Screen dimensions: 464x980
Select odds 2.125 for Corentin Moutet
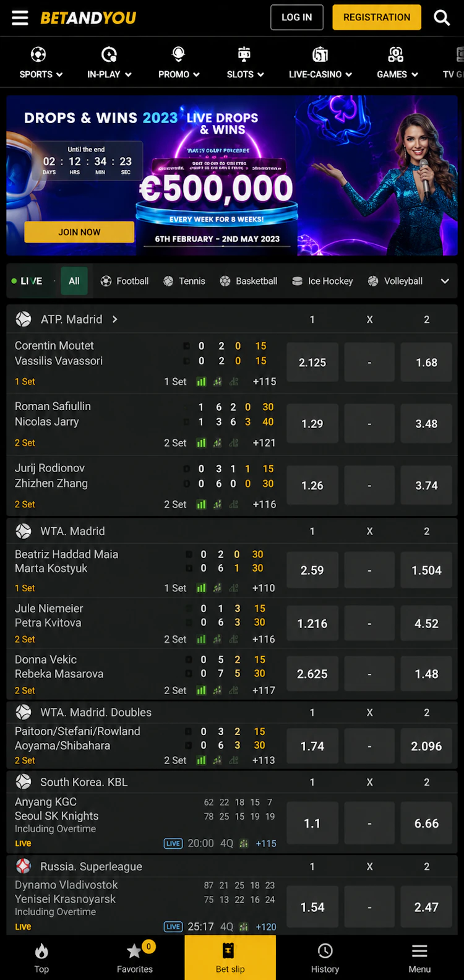[312, 363]
